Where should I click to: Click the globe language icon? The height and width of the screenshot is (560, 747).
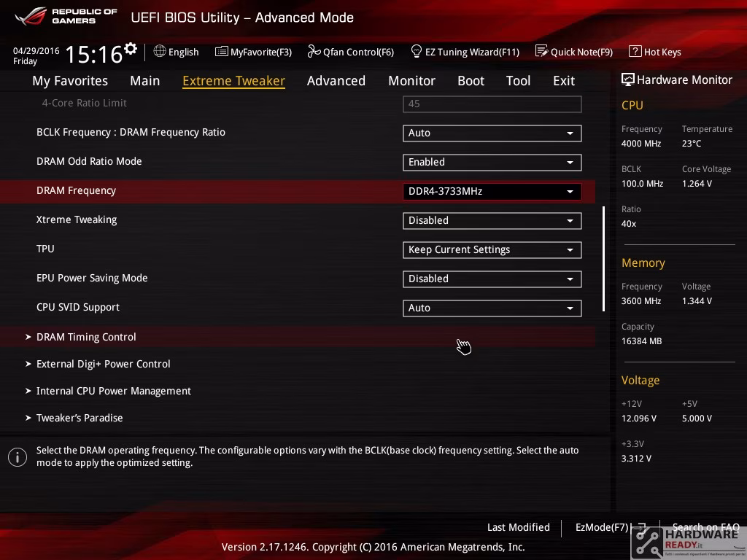[x=160, y=51]
